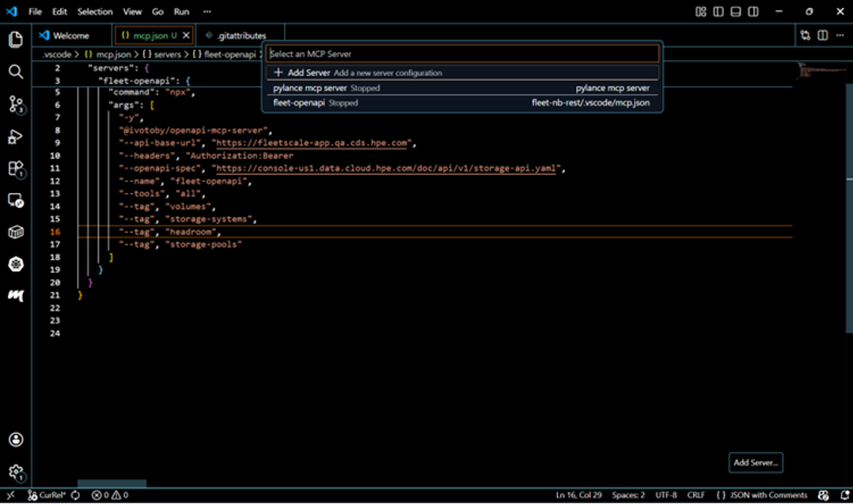Click the VS Code logo in title bar

11,11
